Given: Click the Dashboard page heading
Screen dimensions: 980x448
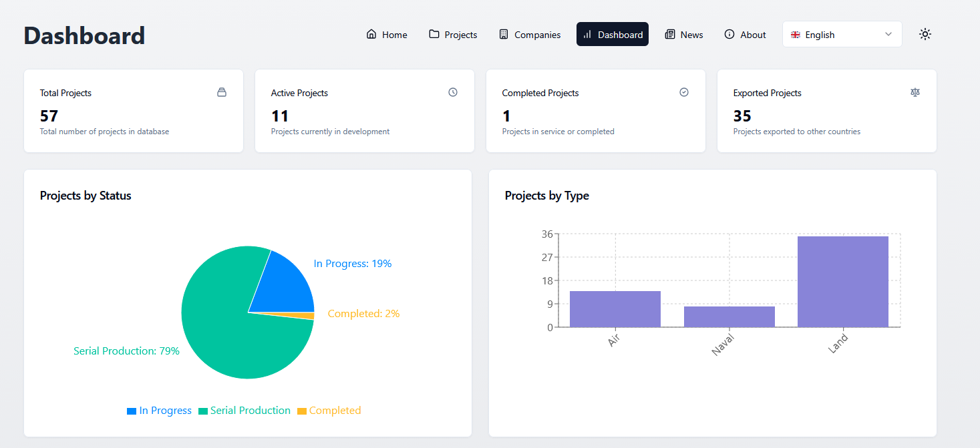Looking at the screenshot, I should point(84,35).
